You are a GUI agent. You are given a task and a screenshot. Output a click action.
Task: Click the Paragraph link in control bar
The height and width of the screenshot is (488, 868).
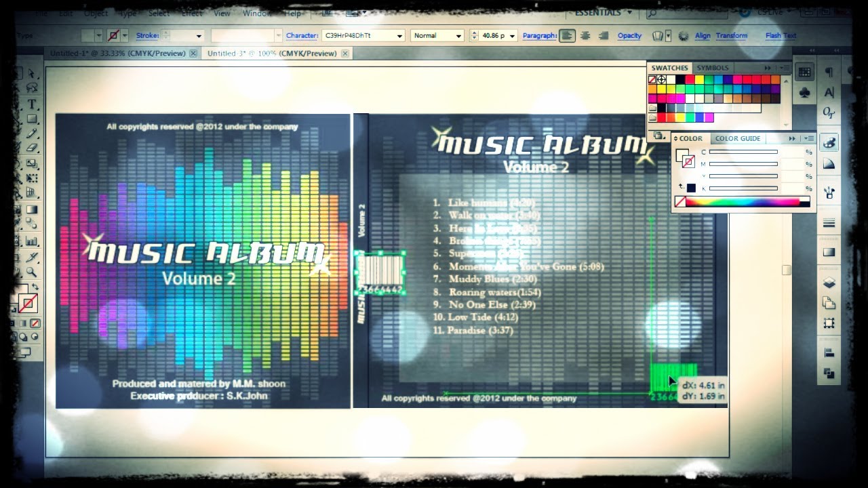540,36
